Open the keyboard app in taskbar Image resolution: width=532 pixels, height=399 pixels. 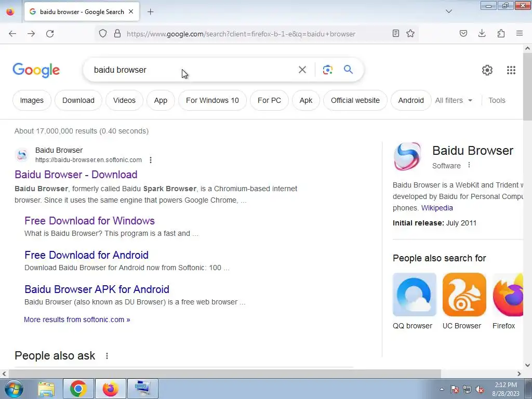(142, 389)
